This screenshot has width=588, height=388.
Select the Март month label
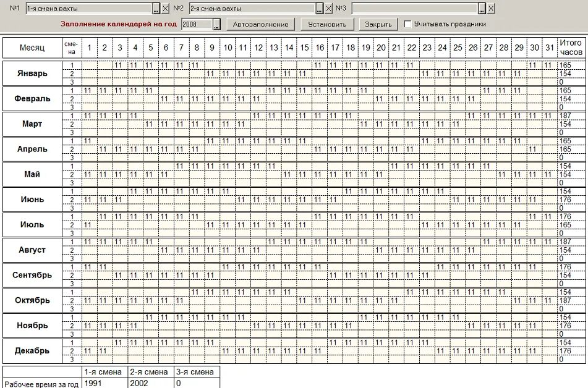pyautogui.click(x=32, y=124)
